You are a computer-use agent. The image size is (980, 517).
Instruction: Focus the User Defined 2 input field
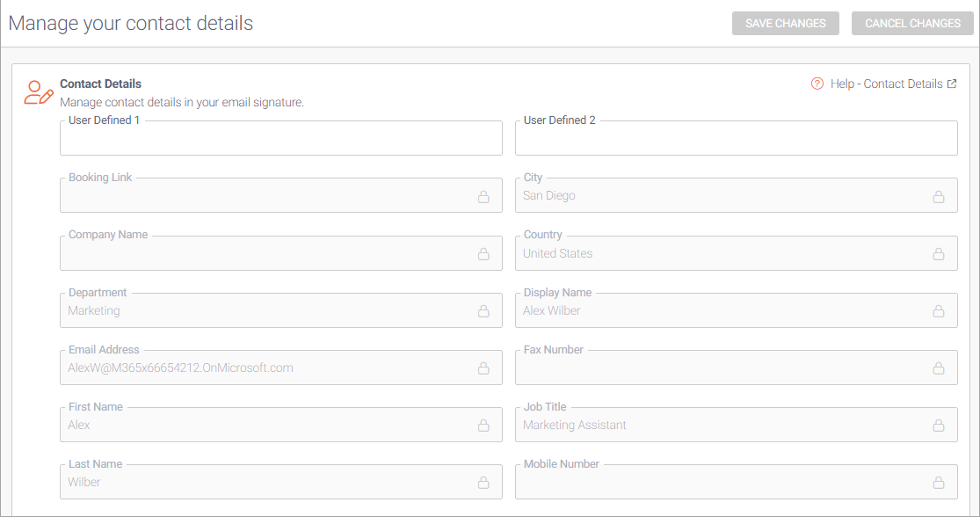pos(737,140)
